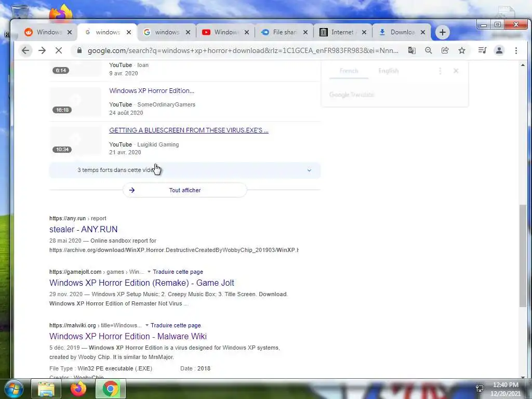Viewport: 532px width, 399px height.
Task: Click the page scrollbar down arrow
Action: (523, 376)
